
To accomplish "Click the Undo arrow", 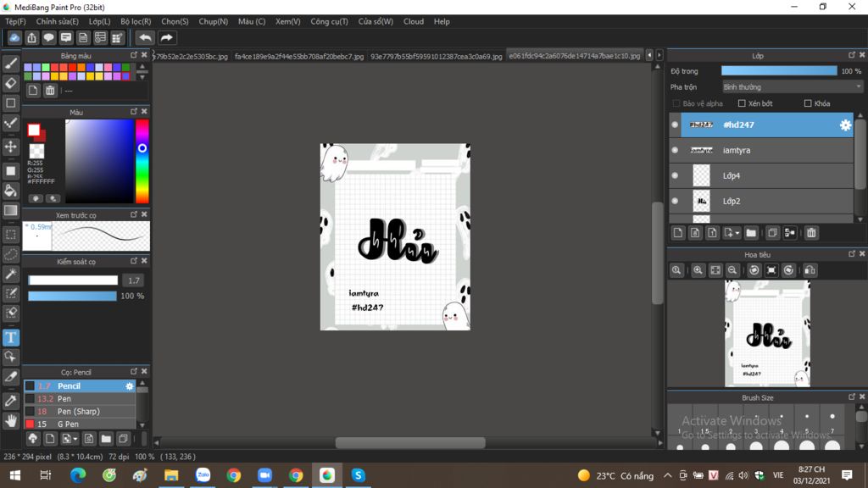I will (x=145, y=37).
